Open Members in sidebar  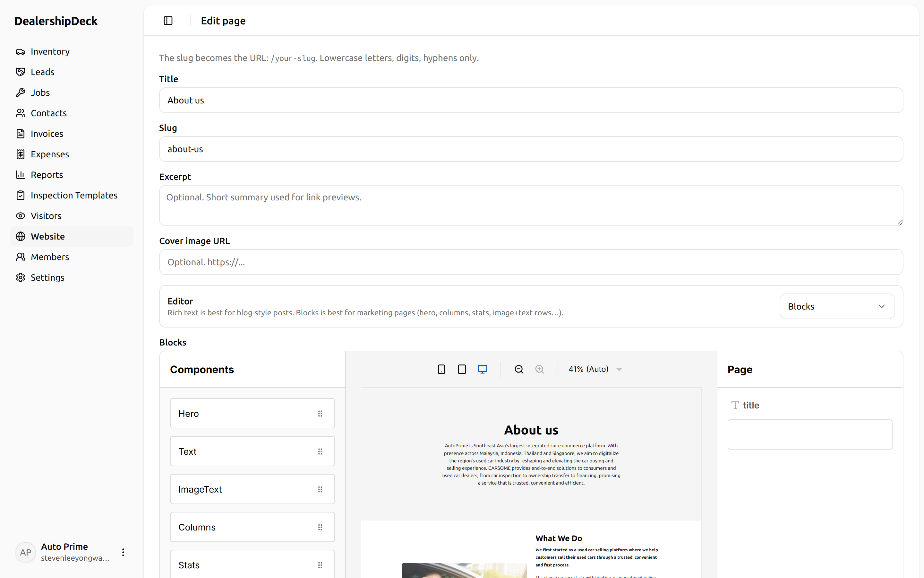(72, 257)
